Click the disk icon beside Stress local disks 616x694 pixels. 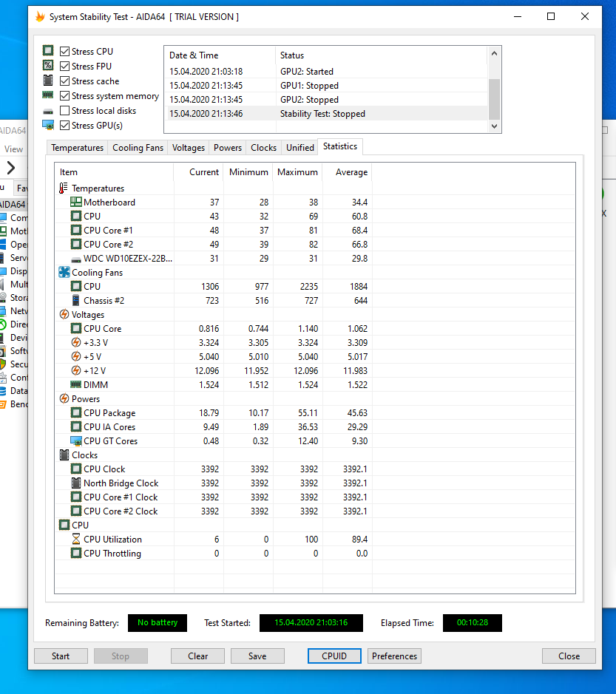(x=48, y=111)
